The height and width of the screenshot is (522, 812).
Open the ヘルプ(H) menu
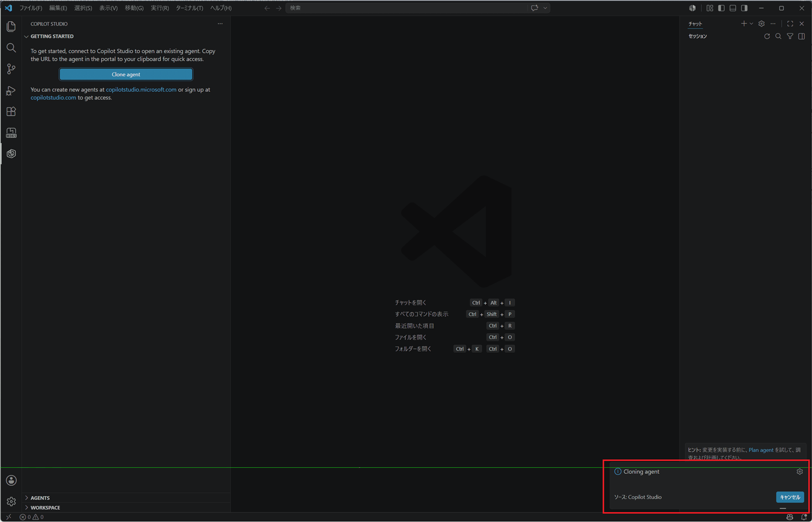click(x=221, y=8)
